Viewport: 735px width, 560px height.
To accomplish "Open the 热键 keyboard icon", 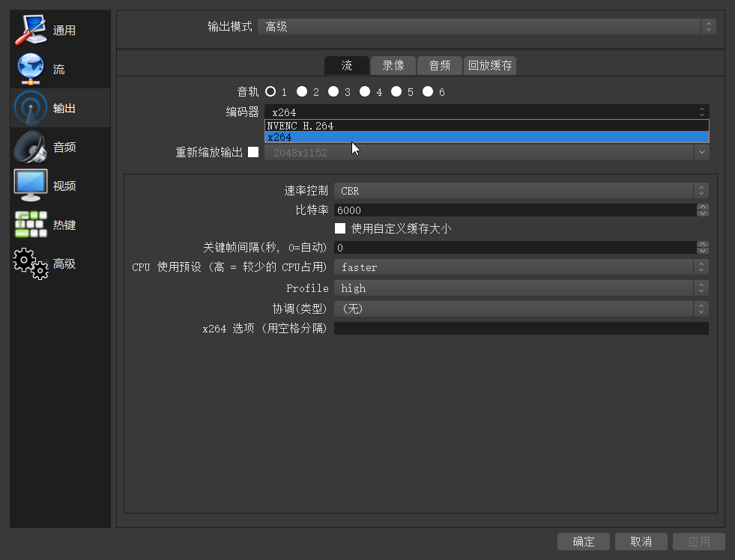I will (x=31, y=225).
